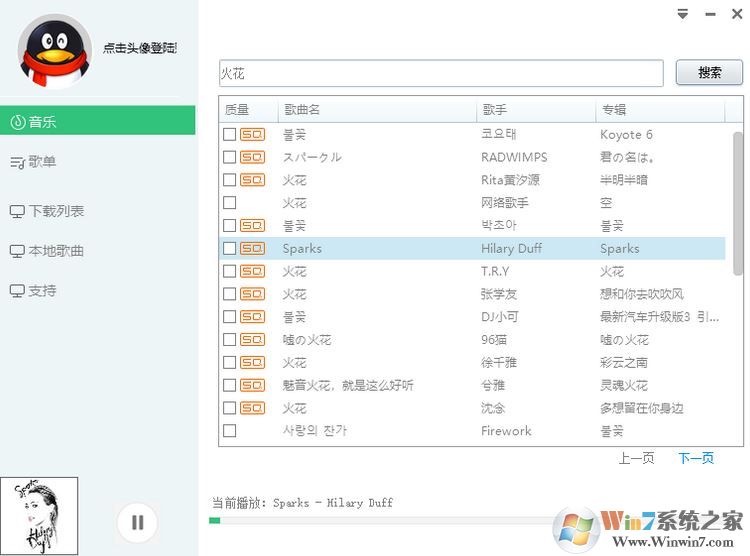Click the penguin avatar to log in
This screenshot has width=750, height=556.
click(54, 50)
